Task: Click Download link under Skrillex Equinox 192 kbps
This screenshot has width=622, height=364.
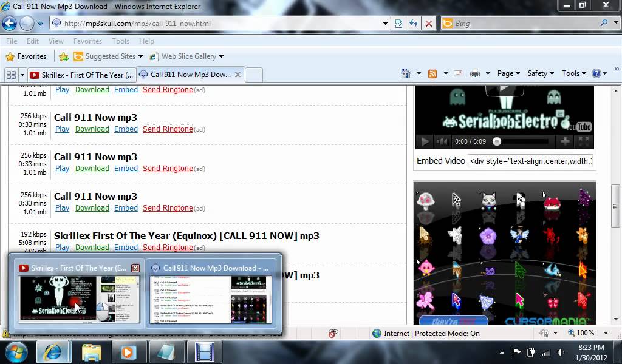Action: 92,247
